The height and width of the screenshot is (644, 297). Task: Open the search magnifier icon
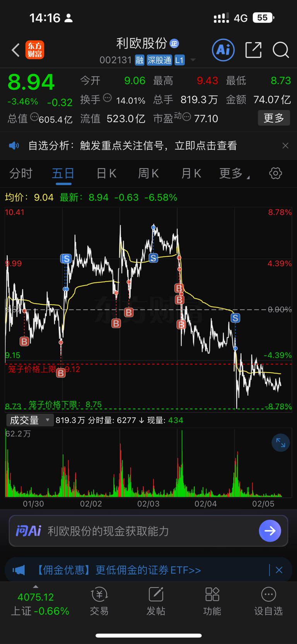(x=281, y=50)
